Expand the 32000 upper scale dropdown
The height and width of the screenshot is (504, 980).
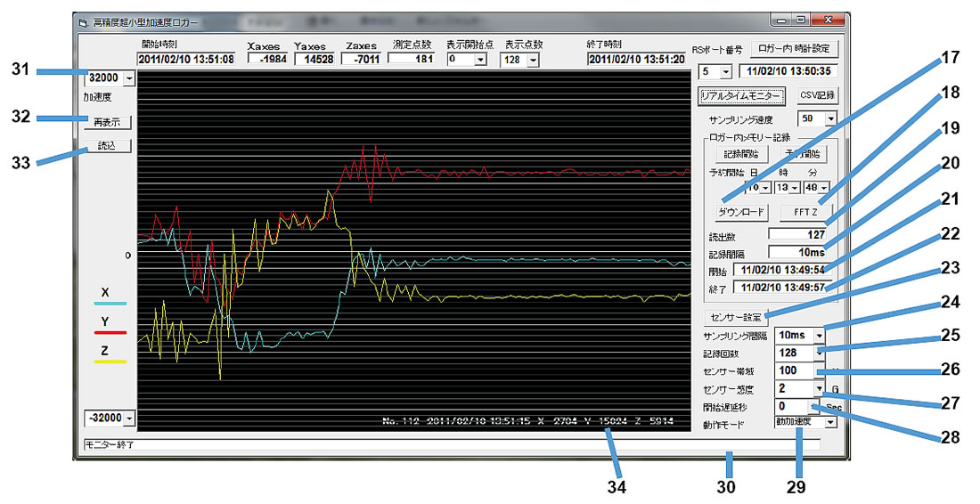(130, 78)
